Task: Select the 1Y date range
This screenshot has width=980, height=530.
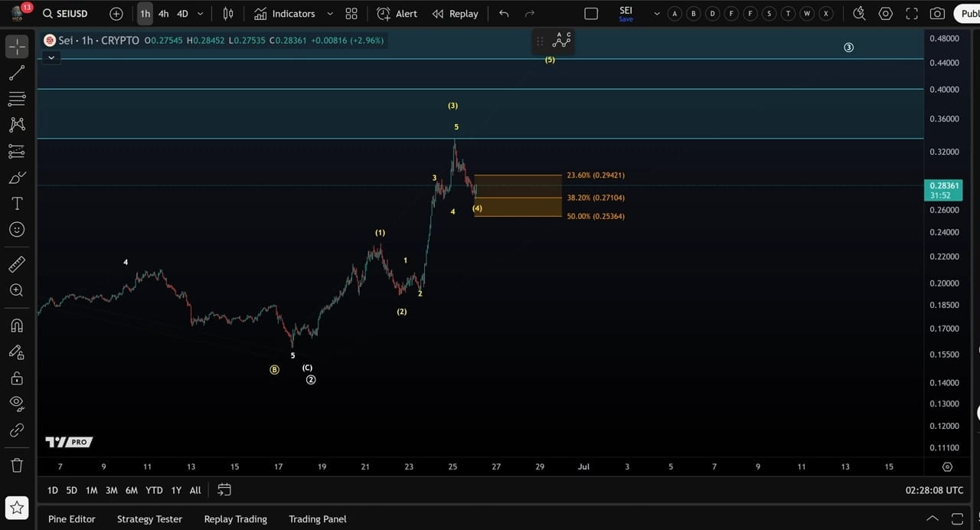Action: click(x=175, y=490)
